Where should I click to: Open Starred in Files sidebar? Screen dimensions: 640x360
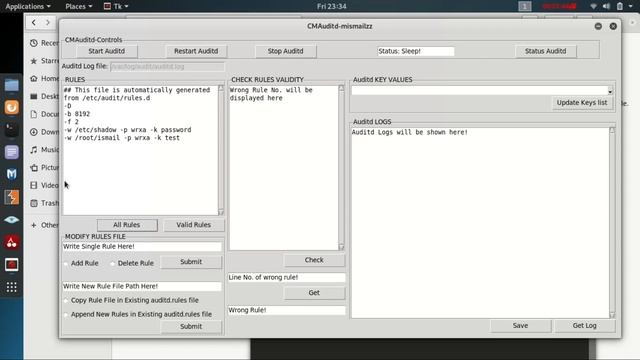tap(44, 61)
